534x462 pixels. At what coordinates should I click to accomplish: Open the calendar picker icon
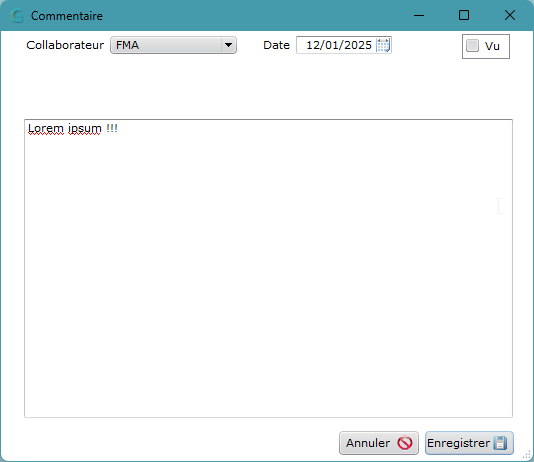click(383, 45)
